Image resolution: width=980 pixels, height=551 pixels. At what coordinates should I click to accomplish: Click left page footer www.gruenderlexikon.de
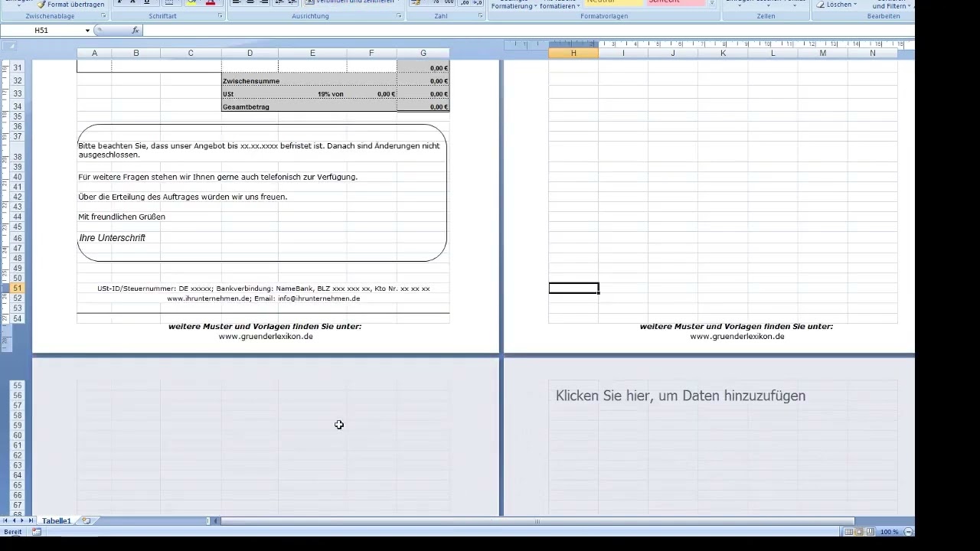tap(266, 336)
